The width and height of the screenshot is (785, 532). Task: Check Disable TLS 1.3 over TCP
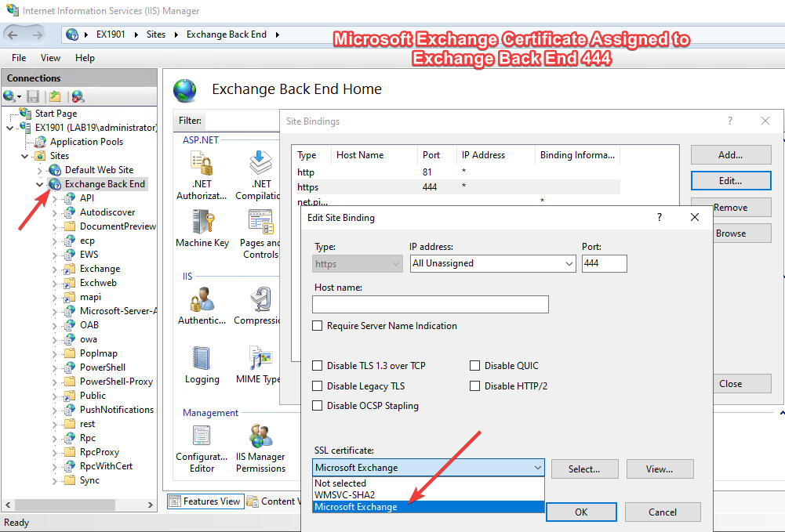(317, 366)
